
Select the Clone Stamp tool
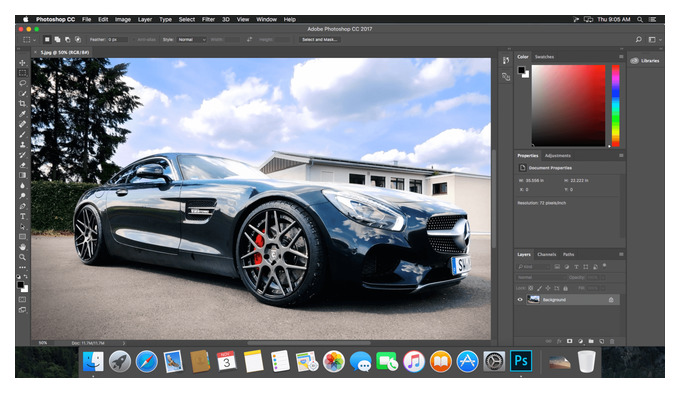pyautogui.click(x=23, y=144)
